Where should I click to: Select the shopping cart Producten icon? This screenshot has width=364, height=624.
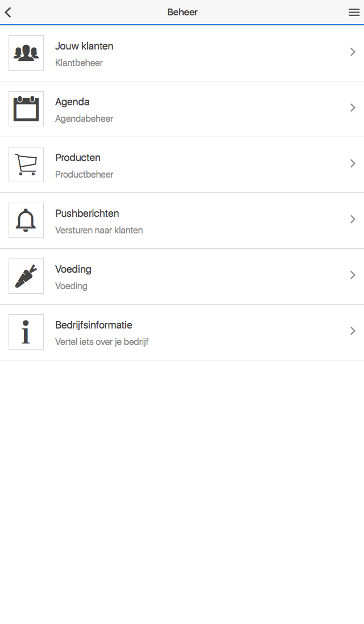pos(26,165)
